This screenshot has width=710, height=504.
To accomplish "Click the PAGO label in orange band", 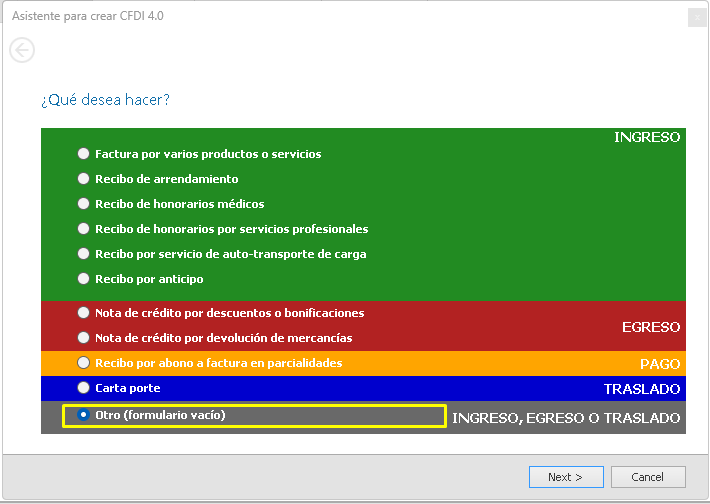I will (x=660, y=364).
